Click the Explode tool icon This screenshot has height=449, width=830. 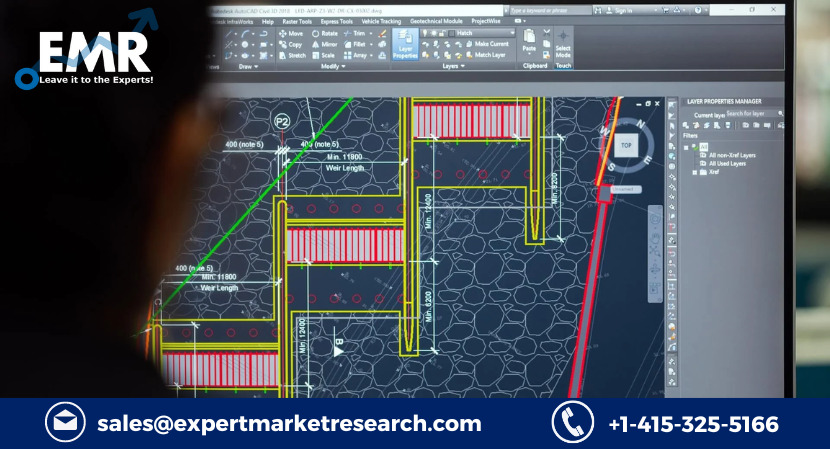point(382,44)
